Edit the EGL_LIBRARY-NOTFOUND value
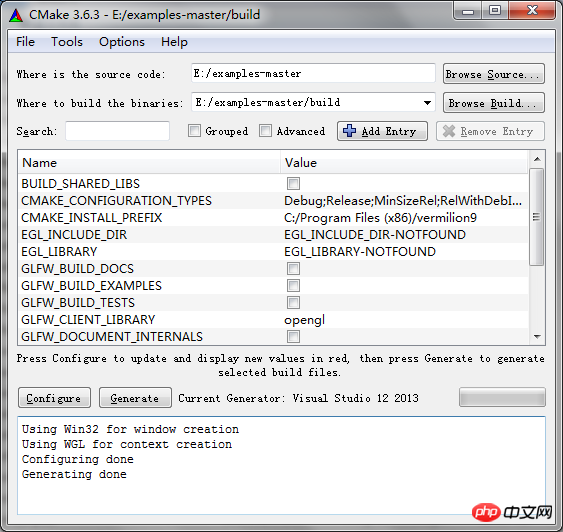Image resolution: width=563 pixels, height=532 pixels. pos(360,252)
